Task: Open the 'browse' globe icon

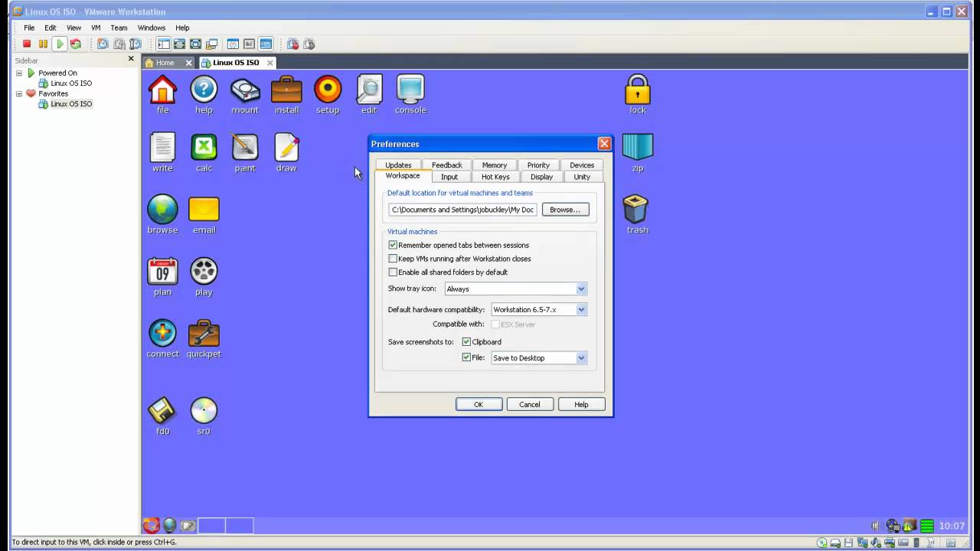Action: click(x=162, y=215)
